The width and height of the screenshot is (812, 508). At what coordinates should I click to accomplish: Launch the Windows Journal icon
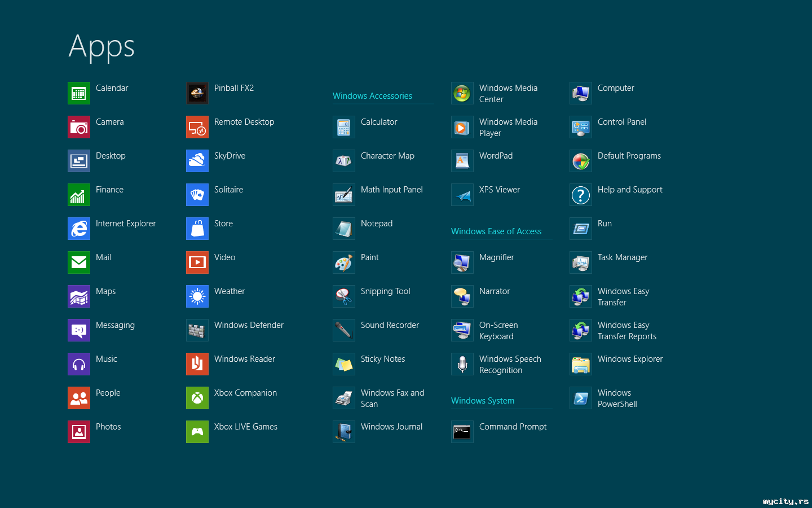(x=344, y=432)
